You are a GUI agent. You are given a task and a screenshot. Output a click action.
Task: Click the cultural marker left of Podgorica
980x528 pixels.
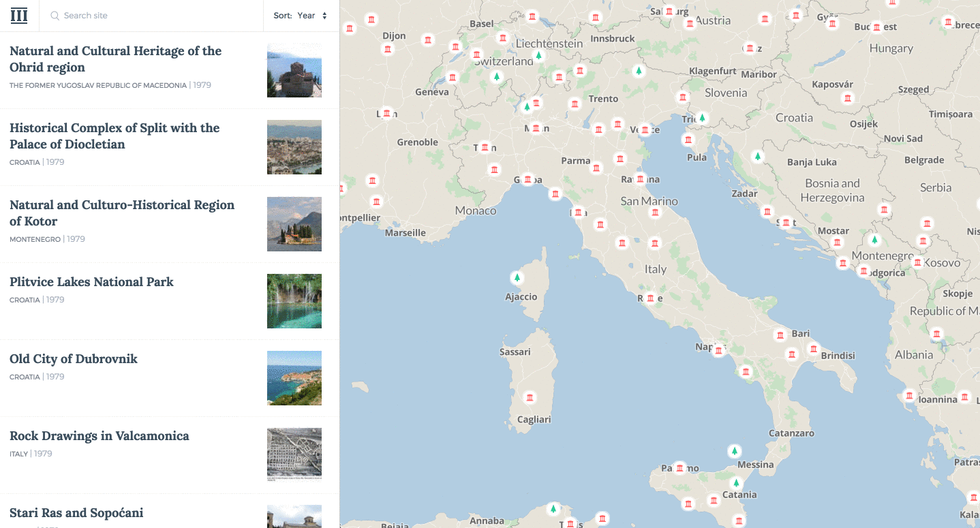coord(864,271)
